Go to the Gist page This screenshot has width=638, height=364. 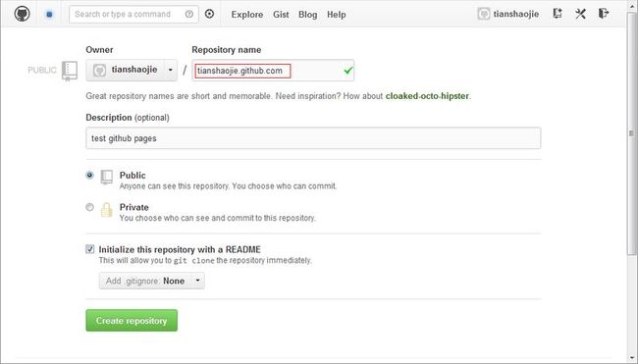[x=281, y=15]
